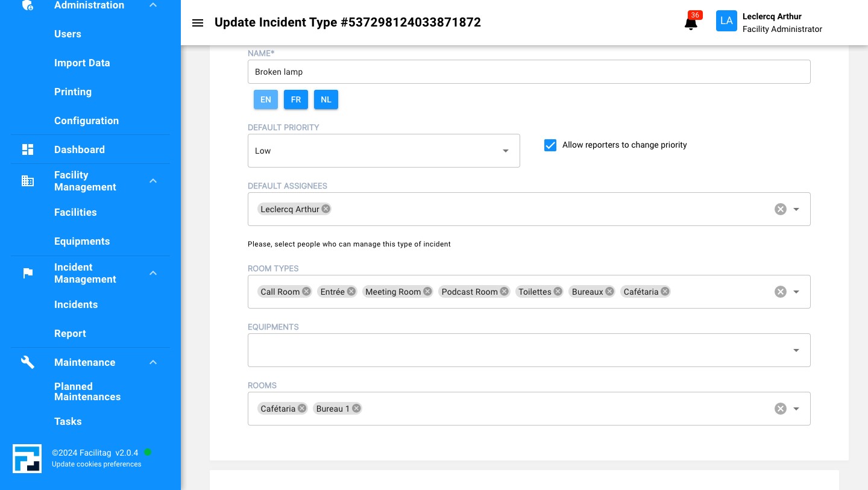Open Incidents list

76,304
